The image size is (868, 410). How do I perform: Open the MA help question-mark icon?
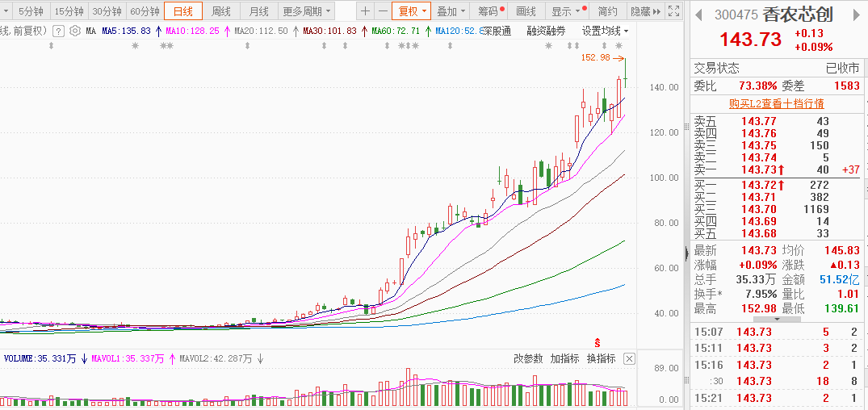(x=59, y=31)
